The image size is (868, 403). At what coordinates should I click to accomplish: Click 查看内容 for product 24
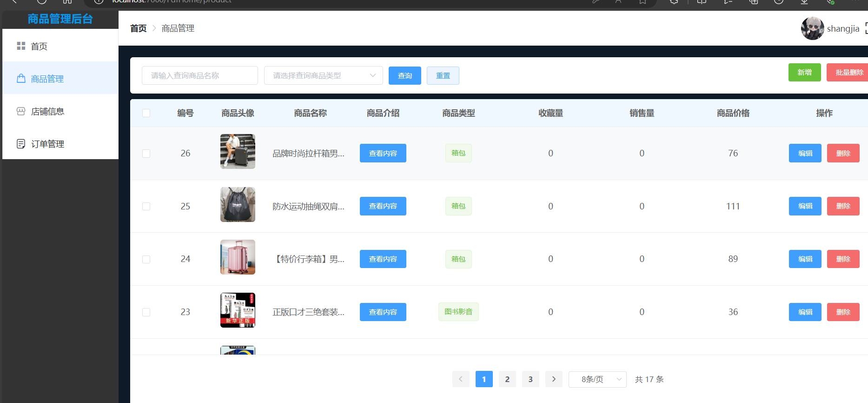[383, 259]
